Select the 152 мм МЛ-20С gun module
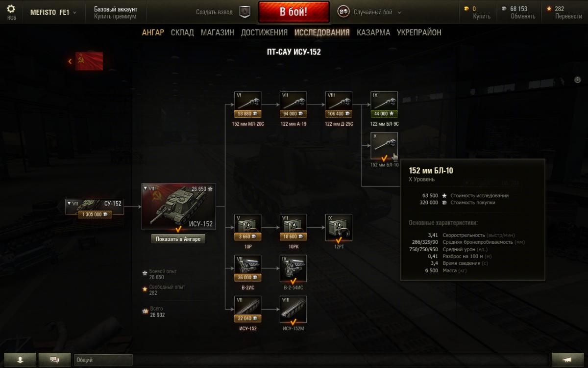This screenshot has height=368, width=588. [247, 105]
